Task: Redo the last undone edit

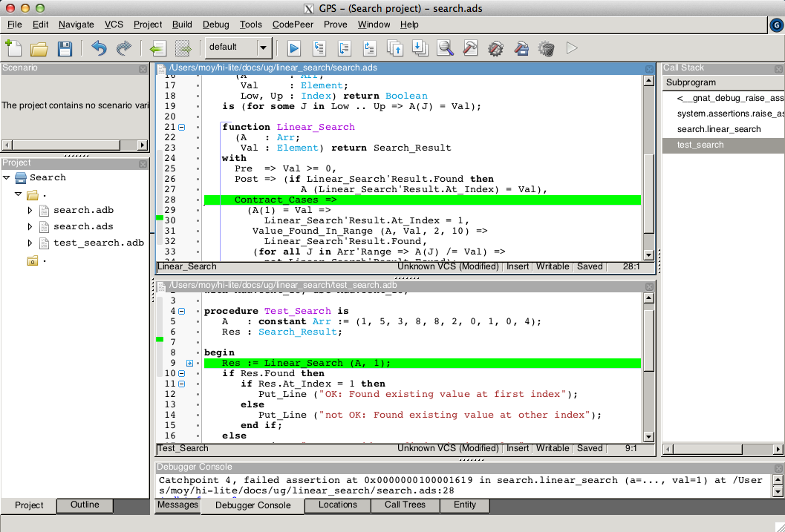Action: 124,48
